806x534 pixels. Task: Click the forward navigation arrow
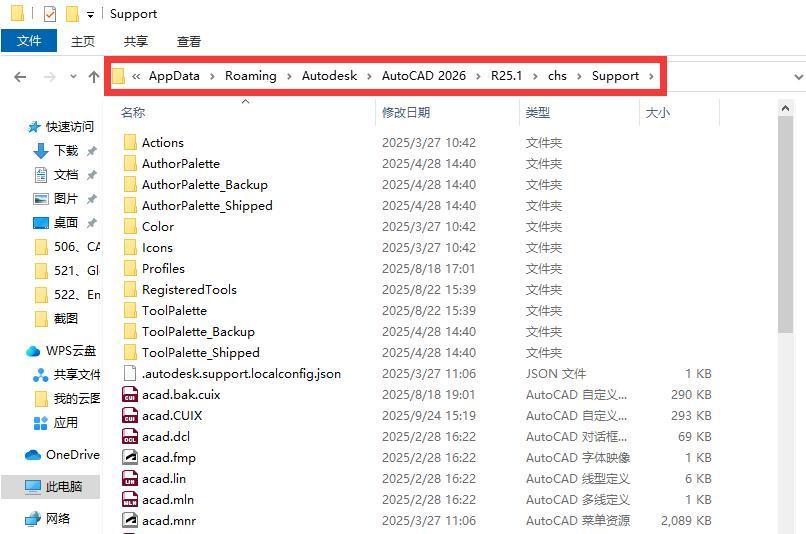(49, 77)
